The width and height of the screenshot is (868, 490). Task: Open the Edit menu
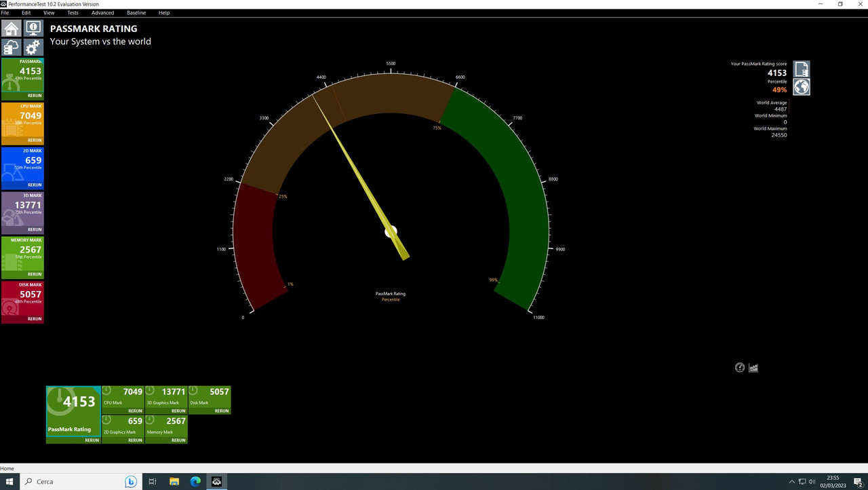tap(26, 13)
